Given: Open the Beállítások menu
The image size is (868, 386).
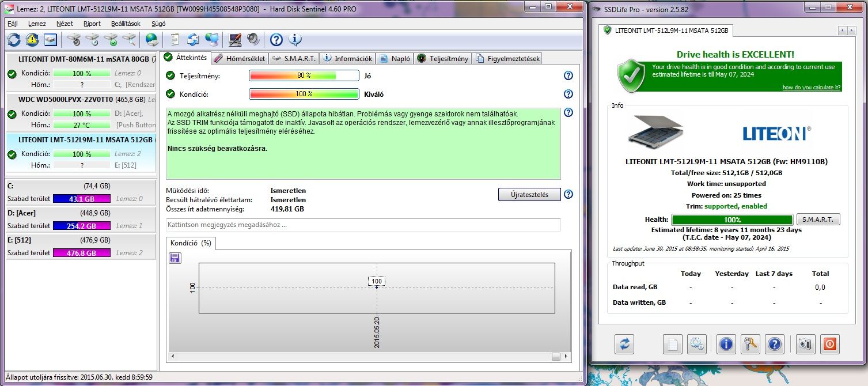Looking at the screenshot, I should click(x=126, y=24).
